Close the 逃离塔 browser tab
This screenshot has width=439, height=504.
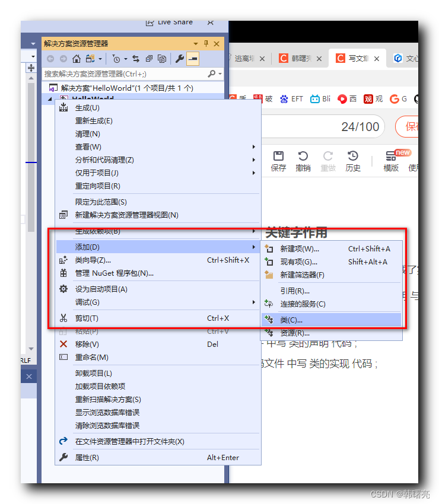pos(262,59)
